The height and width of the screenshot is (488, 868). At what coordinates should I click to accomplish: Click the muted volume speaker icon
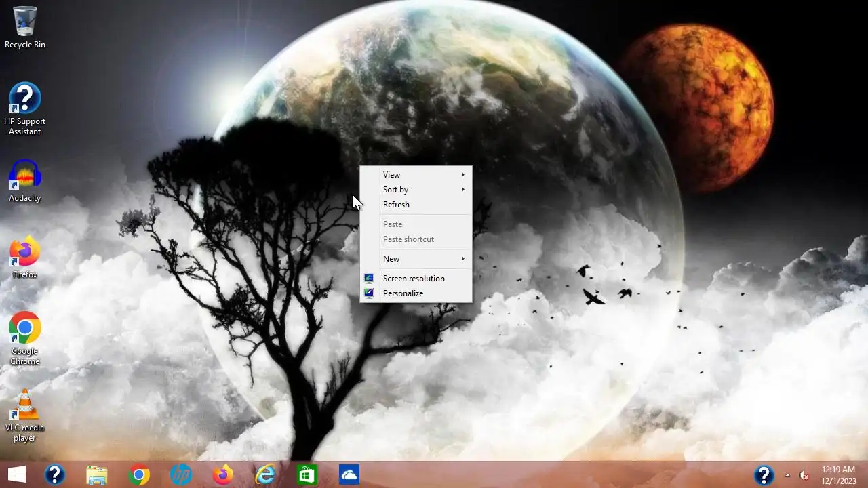click(804, 475)
